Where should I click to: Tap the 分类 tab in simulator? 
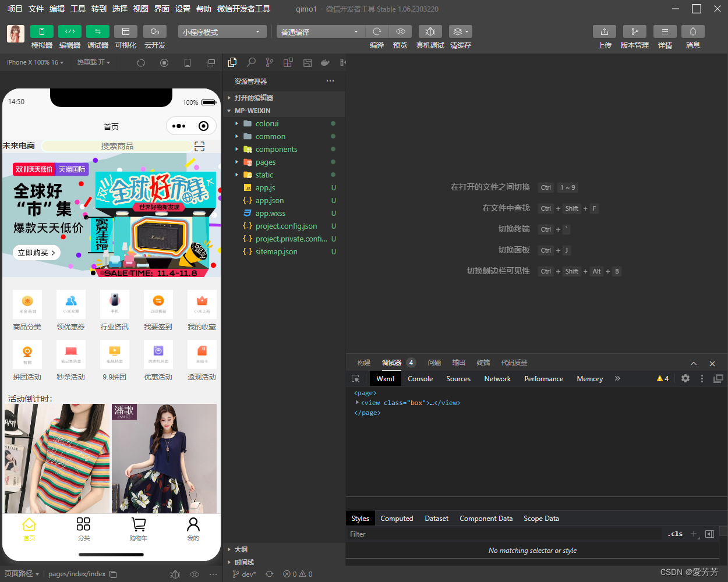(84, 529)
